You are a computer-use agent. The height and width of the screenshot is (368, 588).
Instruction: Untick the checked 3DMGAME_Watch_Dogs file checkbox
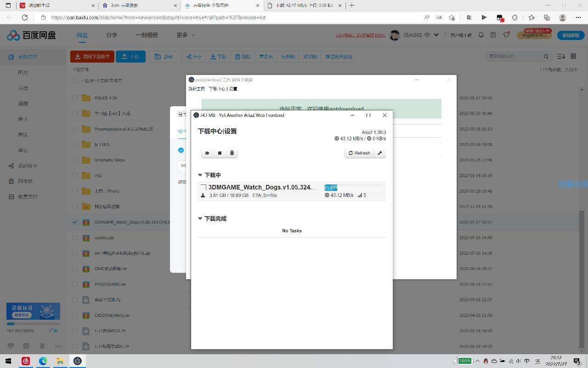(75, 222)
